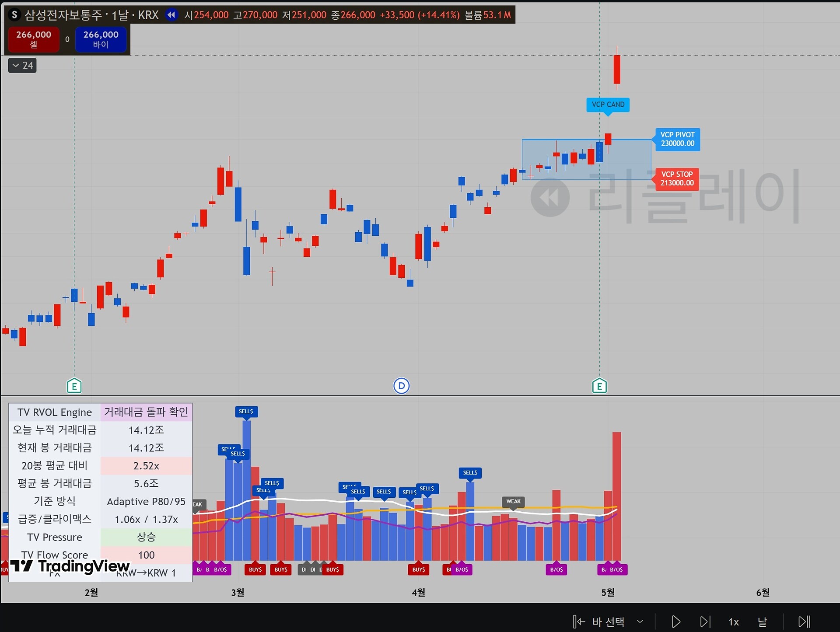Viewport: 840px width, 632px height.
Task: Click the dividend D marker icon
Action: pos(401,386)
